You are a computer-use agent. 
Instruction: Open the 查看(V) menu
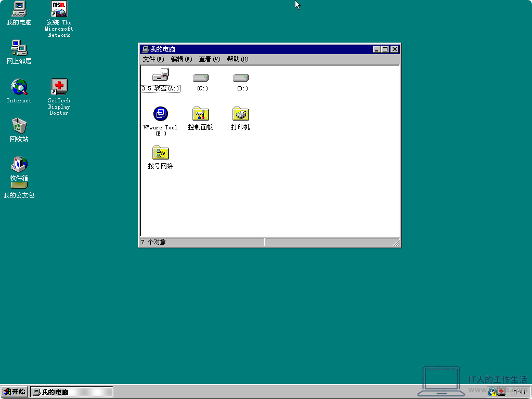pos(210,59)
